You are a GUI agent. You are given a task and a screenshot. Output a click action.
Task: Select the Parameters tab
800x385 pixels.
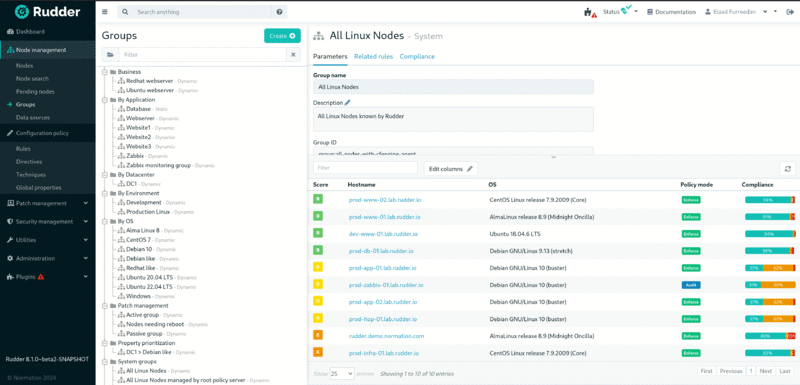[330, 57]
